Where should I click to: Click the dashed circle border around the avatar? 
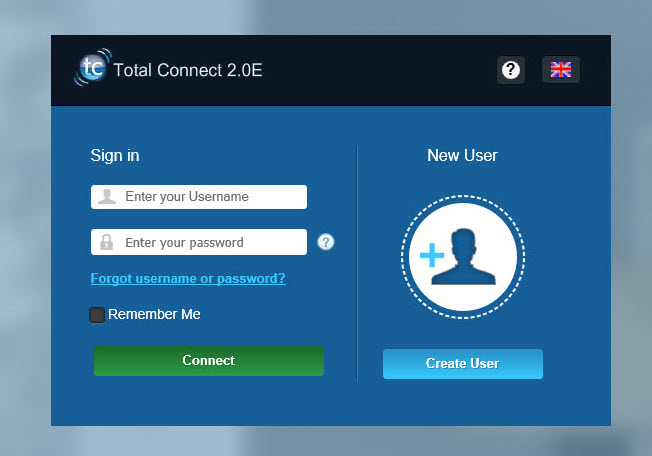pyautogui.click(x=460, y=197)
